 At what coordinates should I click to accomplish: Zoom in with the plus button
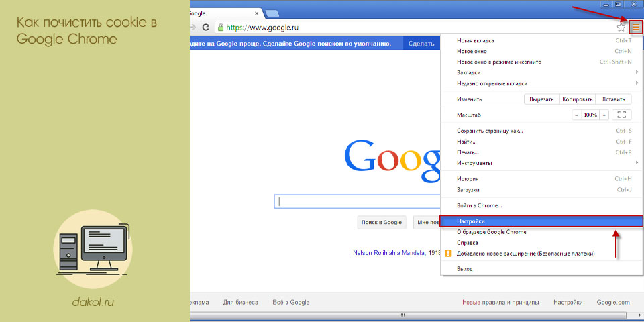point(604,115)
